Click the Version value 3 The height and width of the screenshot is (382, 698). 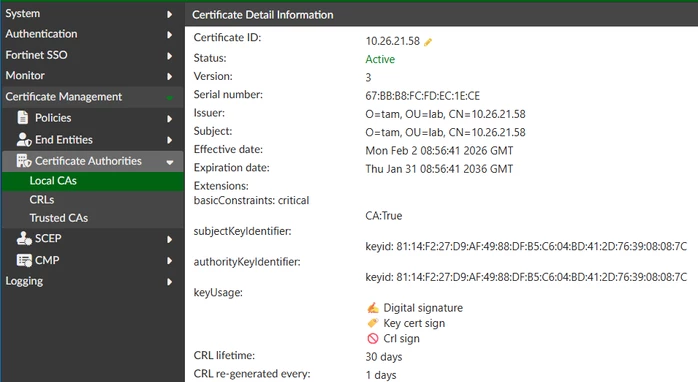pos(368,77)
